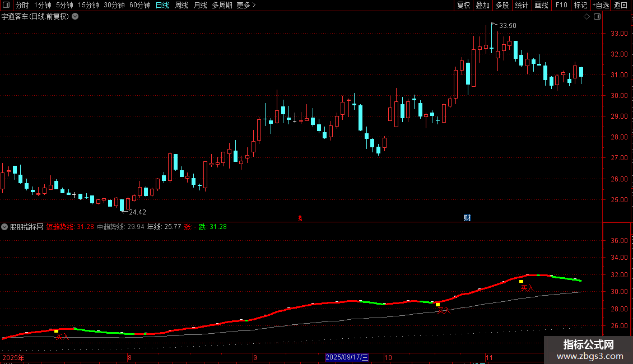Viewport: 633px width, 364px height.
Task: Open the indicator dropdown beside 股朋指标网
Action: pyautogui.click(x=4, y=227)
